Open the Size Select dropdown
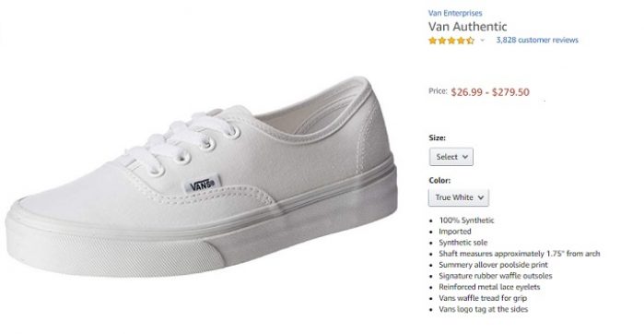The width and height of the screenshot is (644, 334). (x=451, y=157)
